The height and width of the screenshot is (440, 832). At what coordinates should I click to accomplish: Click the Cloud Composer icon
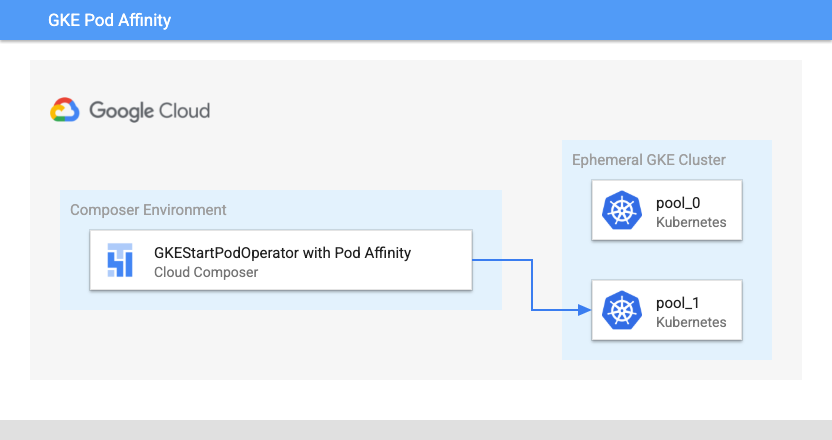(x=120, y=261)
